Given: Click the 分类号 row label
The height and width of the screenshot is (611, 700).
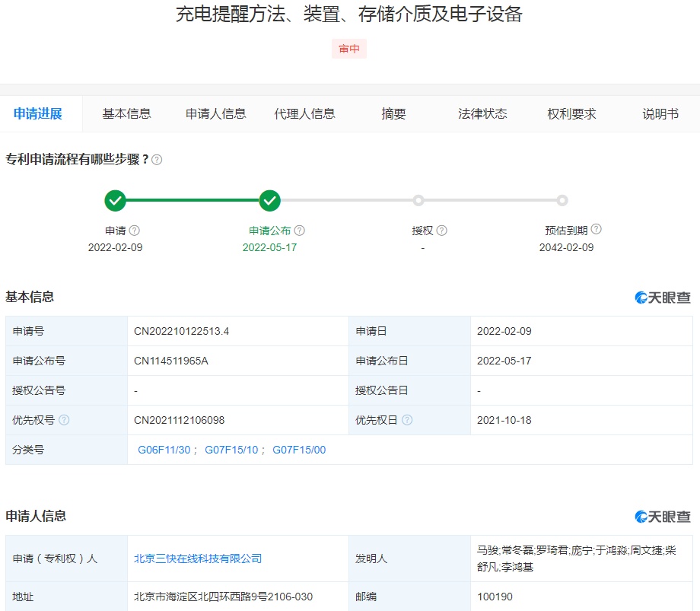Looking at the screenshot, I should coord(28,450).
